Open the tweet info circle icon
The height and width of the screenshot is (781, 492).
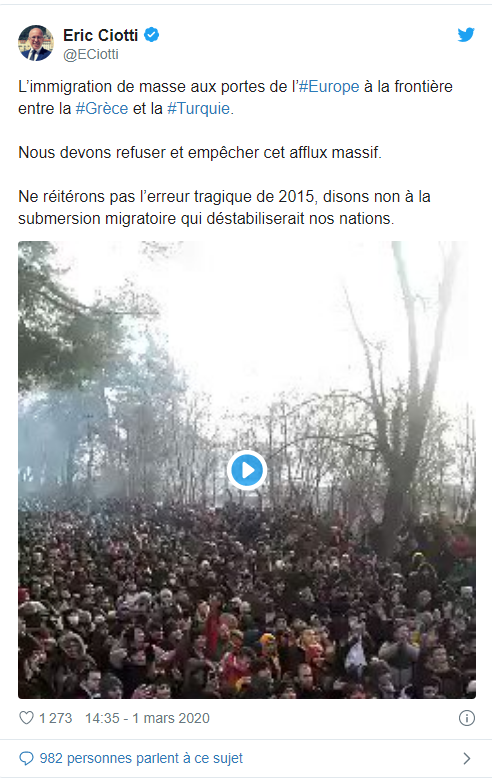click(467, 718)
